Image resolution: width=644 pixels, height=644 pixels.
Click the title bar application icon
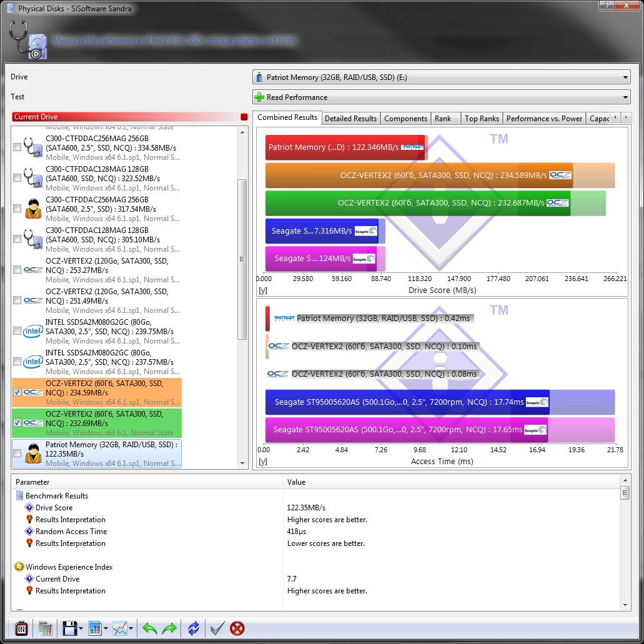(x=10, y=8)
